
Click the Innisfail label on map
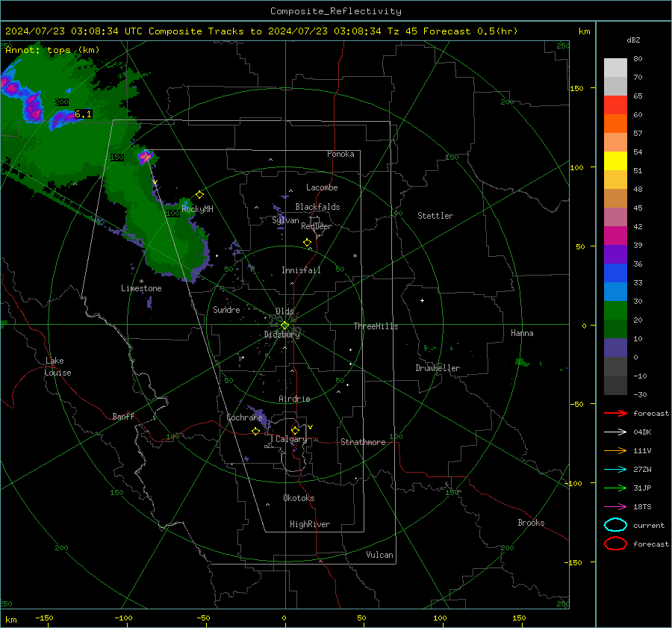click(x=301, y=270)
